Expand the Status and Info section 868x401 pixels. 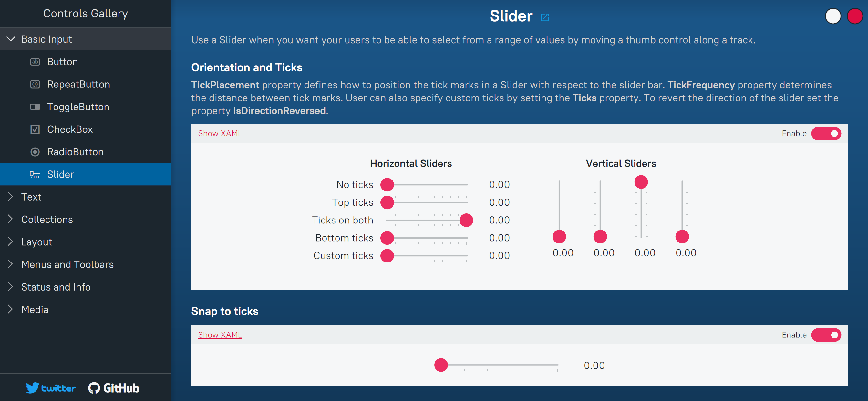pyautogui.click(x=10, y=287)
